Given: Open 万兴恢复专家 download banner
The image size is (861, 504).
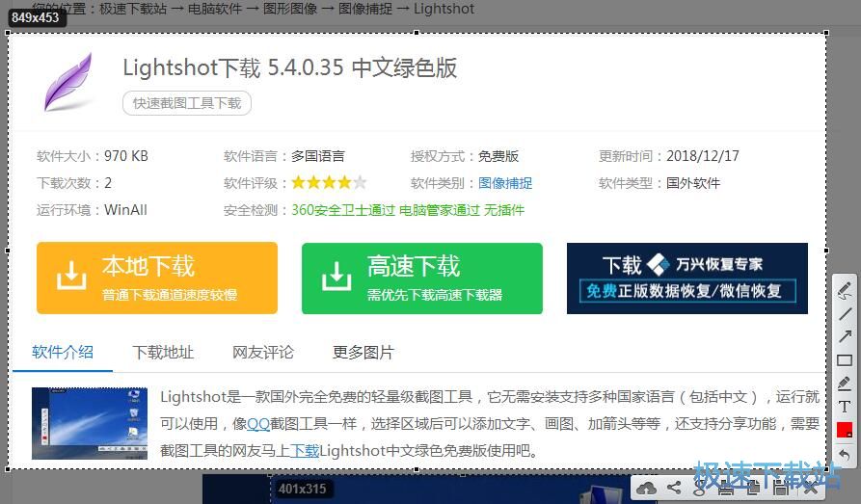Looking at the screenshot, I should [x=686, y=279].
